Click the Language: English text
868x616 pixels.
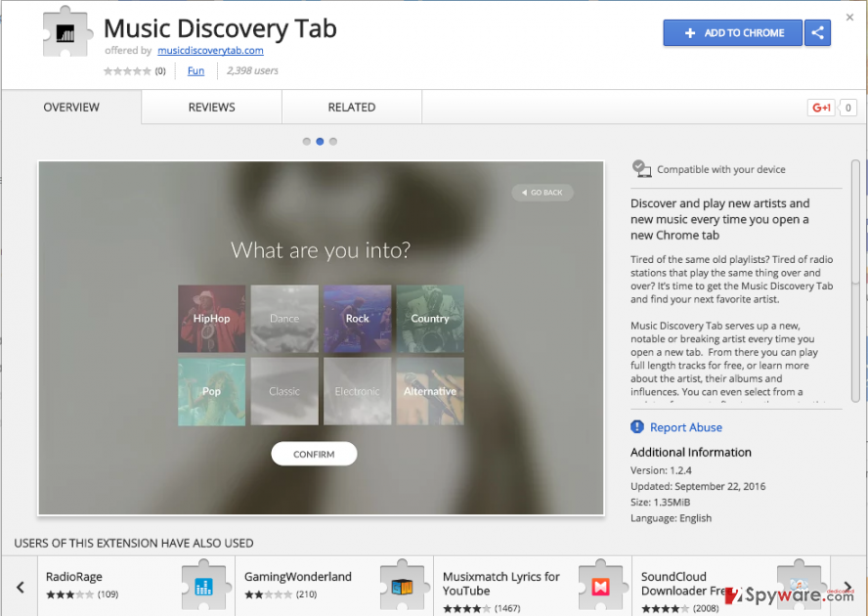click(x=671, y=518)
